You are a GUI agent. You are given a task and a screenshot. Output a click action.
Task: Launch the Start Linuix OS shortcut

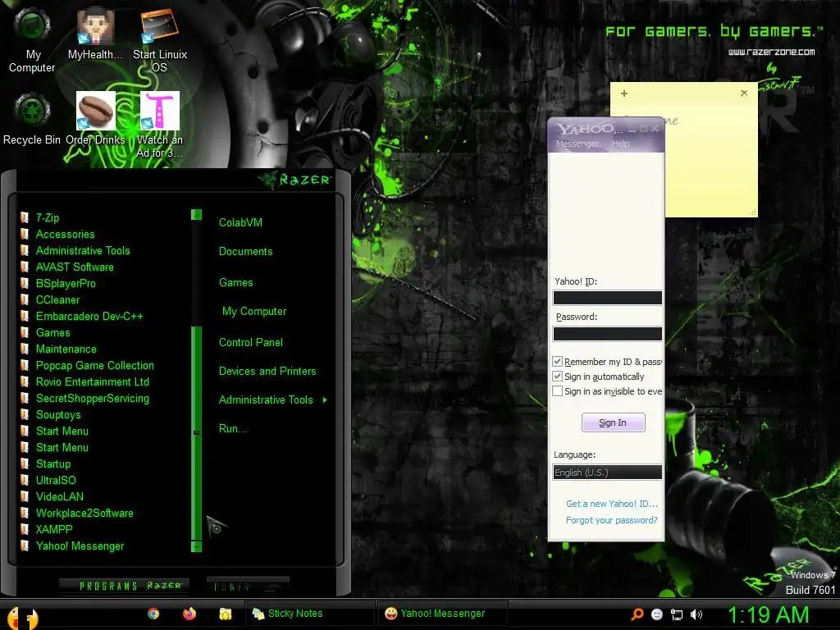tap(160, 40)
